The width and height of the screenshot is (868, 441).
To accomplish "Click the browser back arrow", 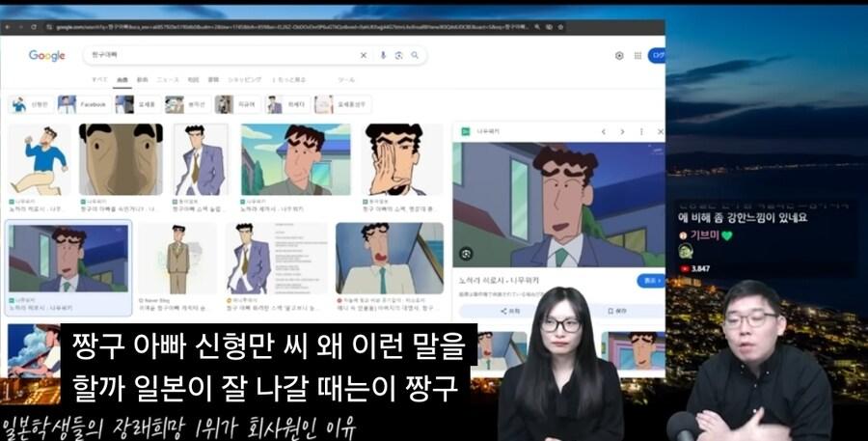I will pyautogui.click(x=7, y=27).
